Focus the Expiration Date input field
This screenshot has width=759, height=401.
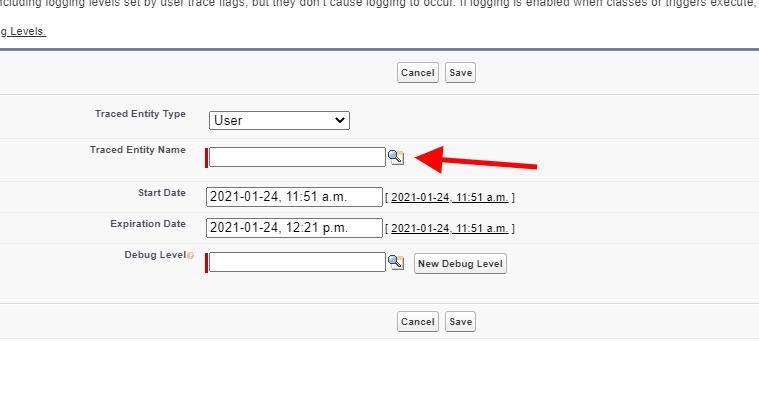[294, 228]
